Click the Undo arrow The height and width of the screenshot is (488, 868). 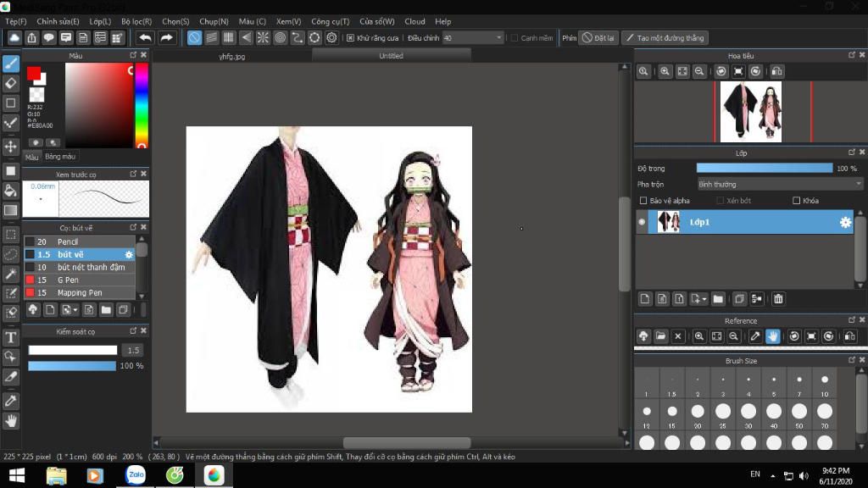145,37
